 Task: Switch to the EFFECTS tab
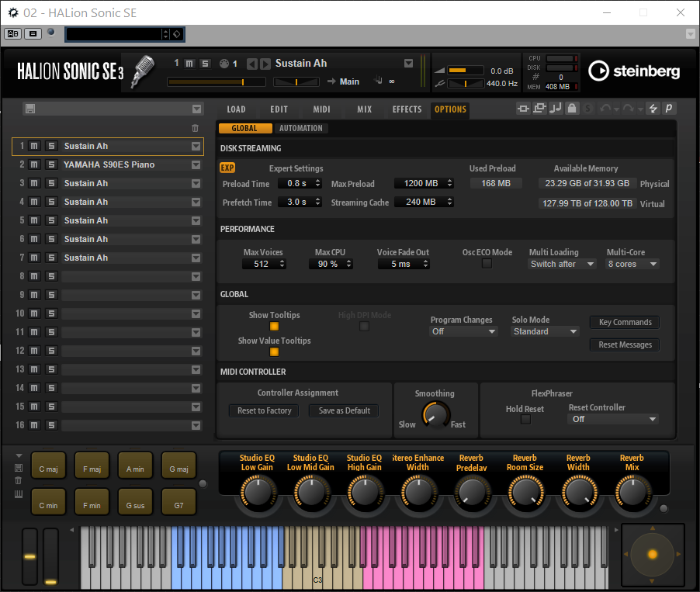[x=407, y=109]
